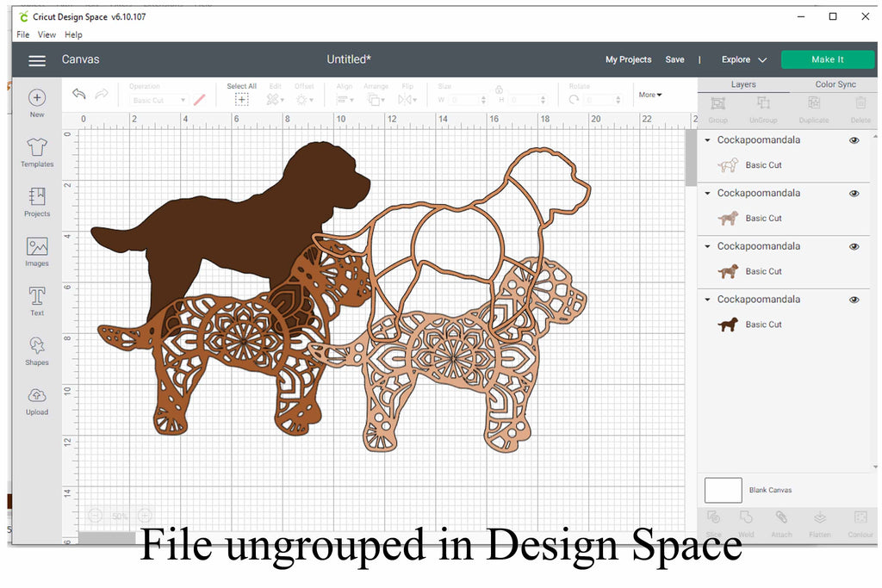Viewport: 882px width, 588px height.
Task: Open My Projects link
Action: [628, 59]
